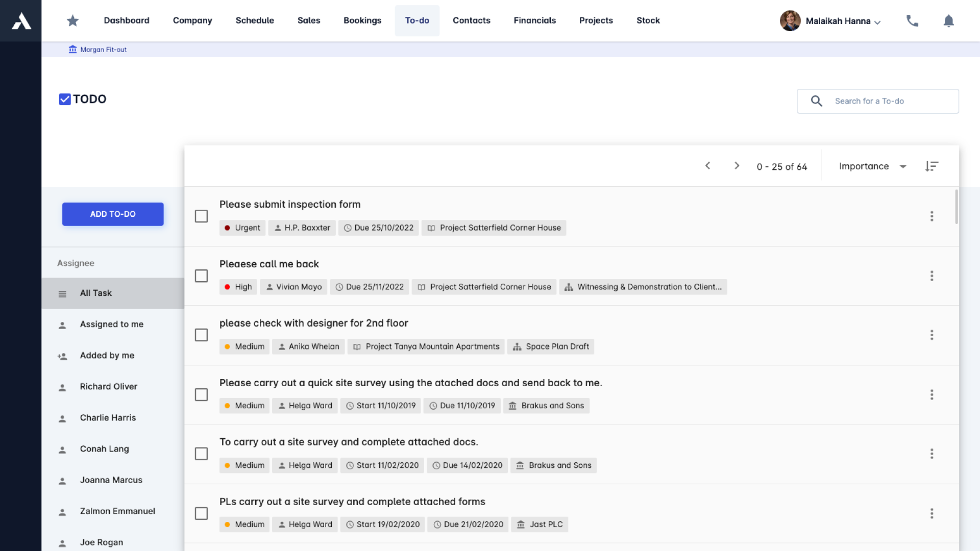Switch to the Projects tab

coord(596,20)
